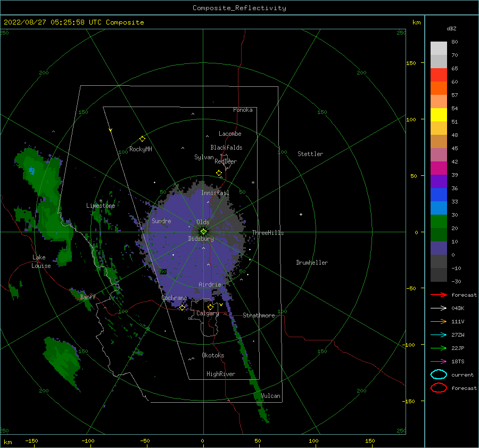Click the RedDeer city label

[226, 161]
